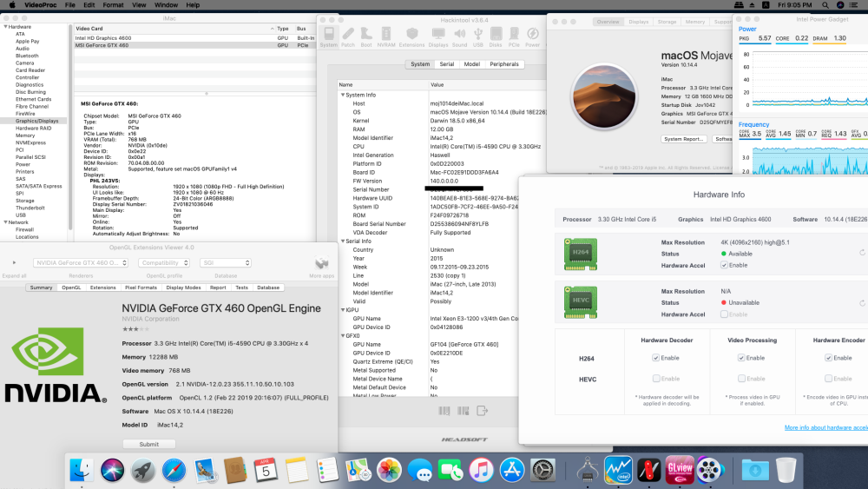Toggle HEVC Video Processing Enable checkbox
Screen dimensions: 868x489
pos(741,379)
